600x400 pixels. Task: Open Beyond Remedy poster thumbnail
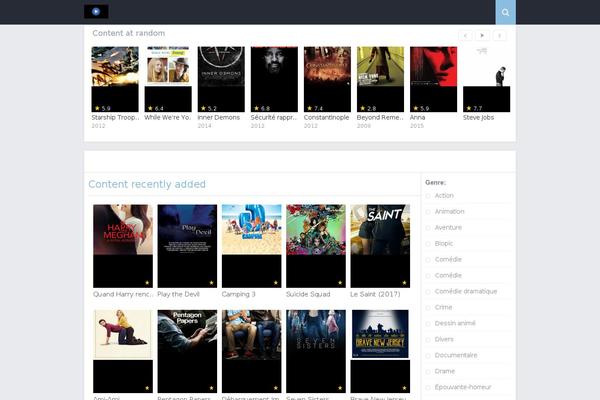coord(380,79)
